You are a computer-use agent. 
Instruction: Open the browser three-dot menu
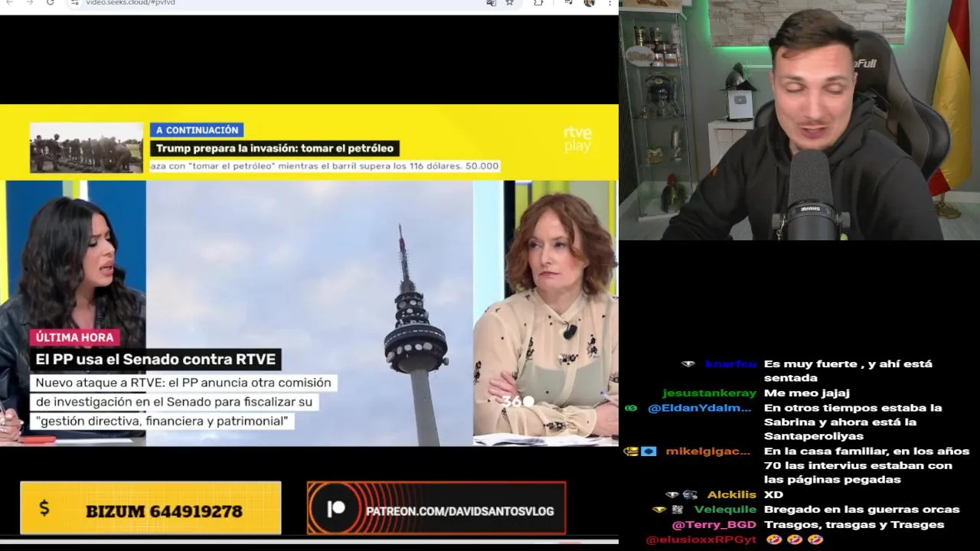609,2
